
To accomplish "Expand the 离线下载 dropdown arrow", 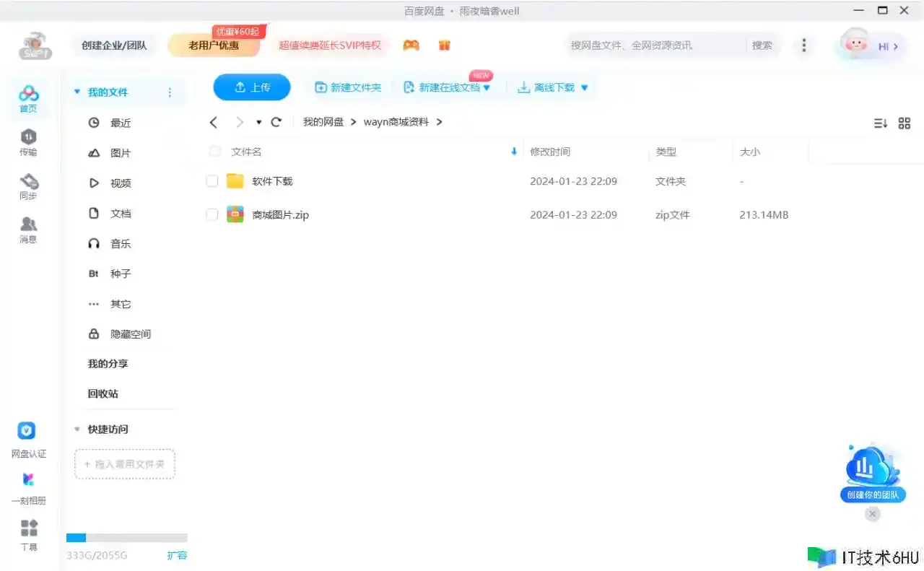I will [584, 88].
